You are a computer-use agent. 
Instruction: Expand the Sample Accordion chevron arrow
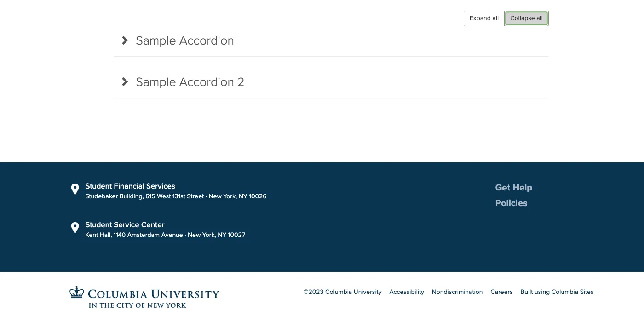point(125,40)
